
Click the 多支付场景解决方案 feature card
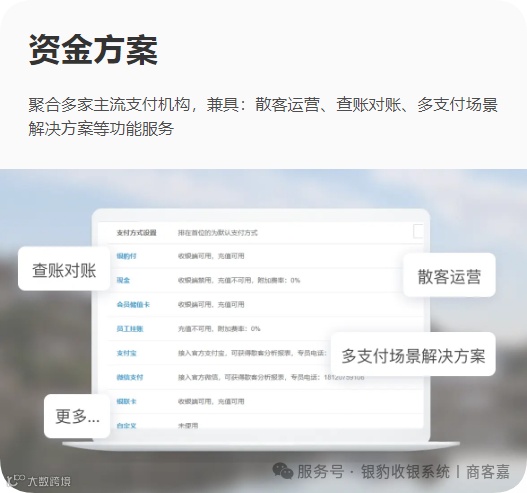coord(413,354)
